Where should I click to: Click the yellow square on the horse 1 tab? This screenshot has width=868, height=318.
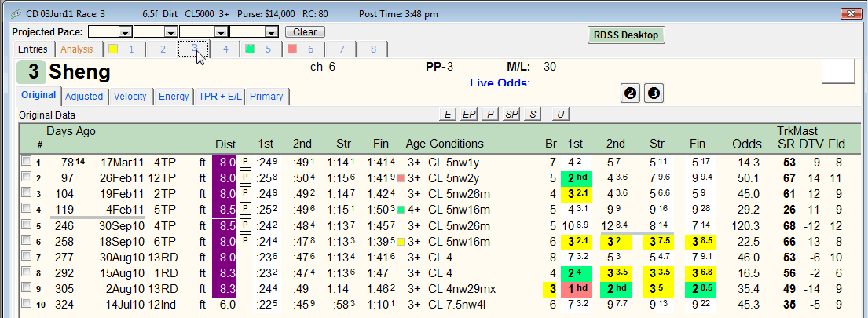113,49
